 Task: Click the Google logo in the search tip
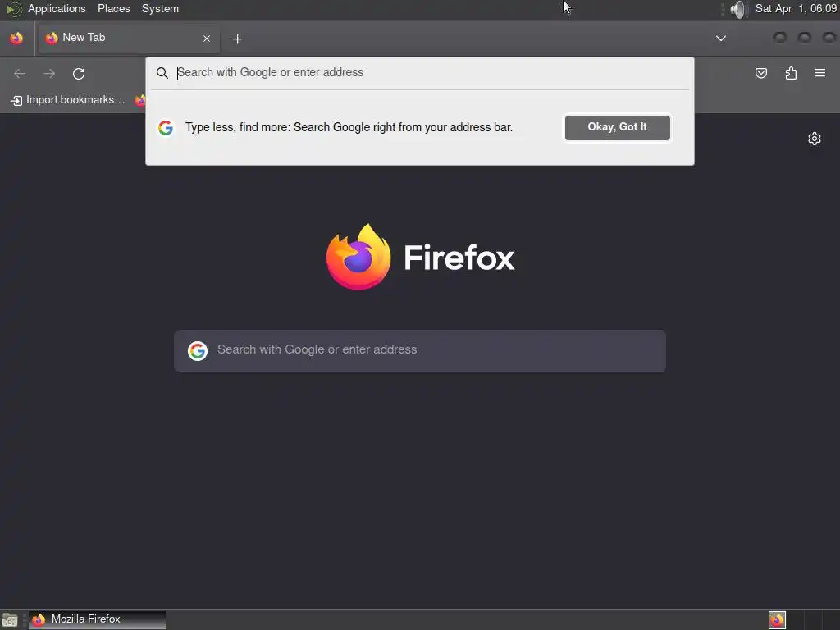[166, 127]
